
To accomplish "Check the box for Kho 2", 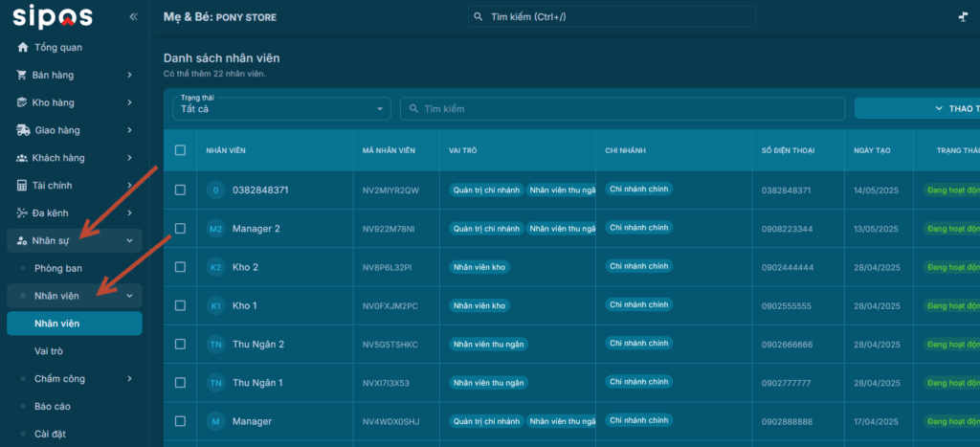I will click(x=180, y=267).
